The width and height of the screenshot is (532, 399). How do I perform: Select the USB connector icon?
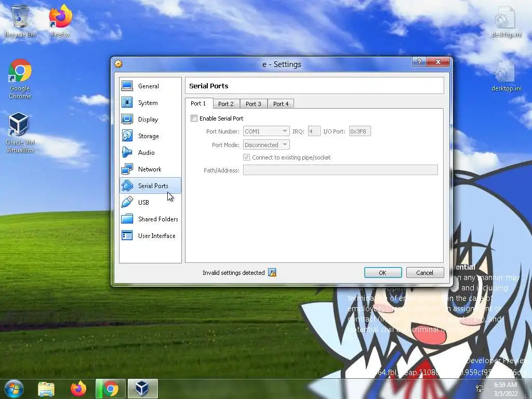(127, 202)
